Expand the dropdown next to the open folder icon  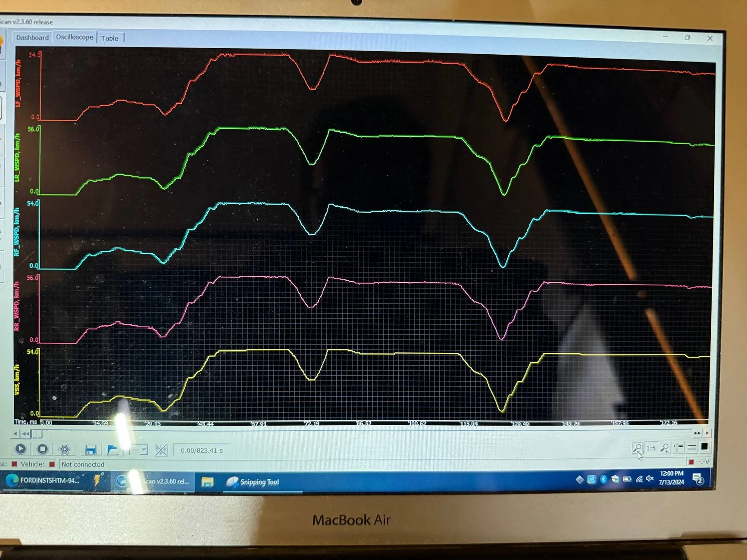(x=143, y=450)
